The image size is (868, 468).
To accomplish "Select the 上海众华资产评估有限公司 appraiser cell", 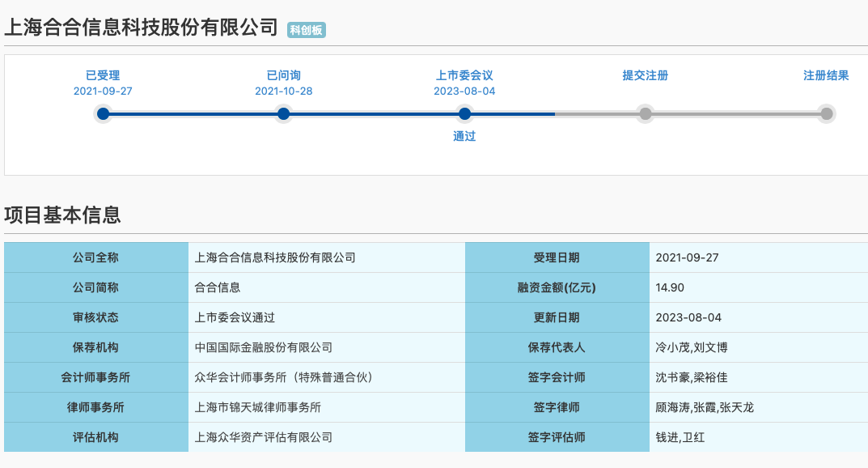I will pos(264,437).
